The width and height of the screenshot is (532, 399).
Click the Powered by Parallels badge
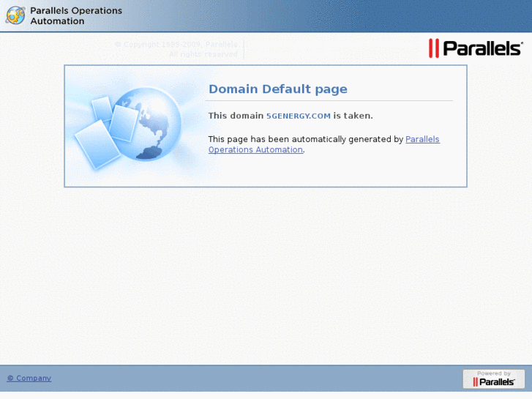[494, 379]
